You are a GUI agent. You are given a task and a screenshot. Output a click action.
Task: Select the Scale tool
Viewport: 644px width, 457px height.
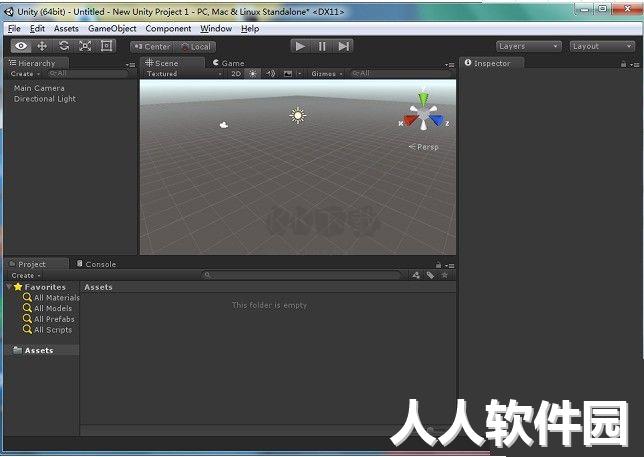[85, 46]
